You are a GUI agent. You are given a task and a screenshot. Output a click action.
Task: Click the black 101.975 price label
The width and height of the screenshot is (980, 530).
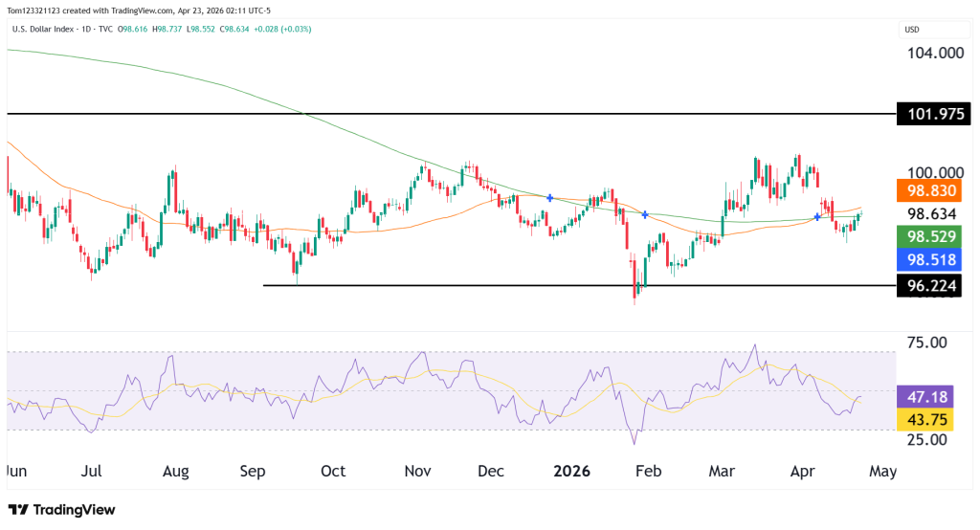pyautogui.click(x=935, y=115)
